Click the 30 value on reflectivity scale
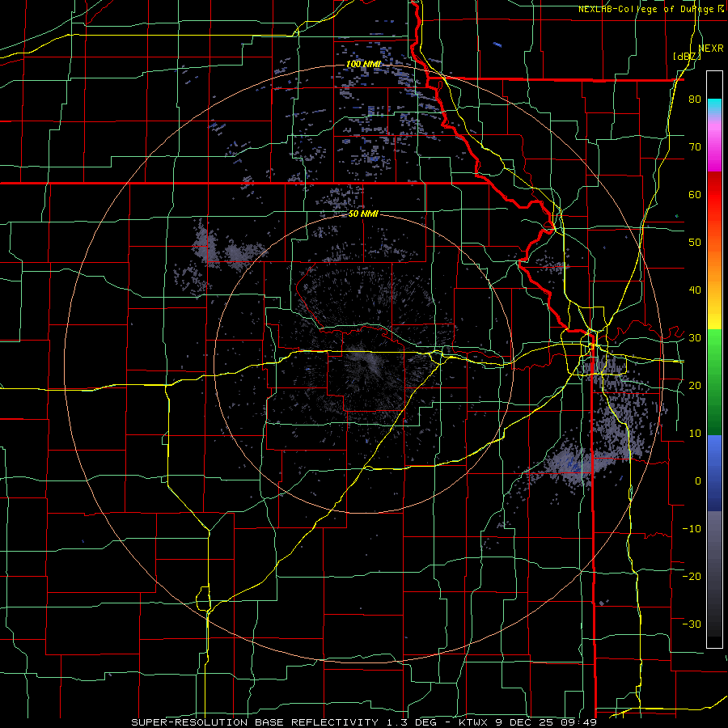The height and width of the screenshot is (728, 728). (695, 338)
